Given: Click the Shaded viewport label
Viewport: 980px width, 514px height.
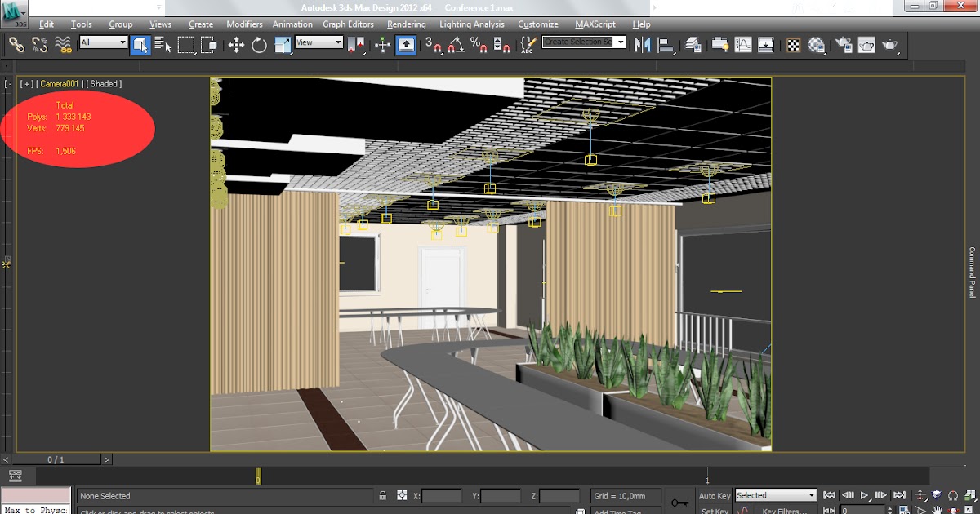Looking at the screenshot, I should coord(105,84).
